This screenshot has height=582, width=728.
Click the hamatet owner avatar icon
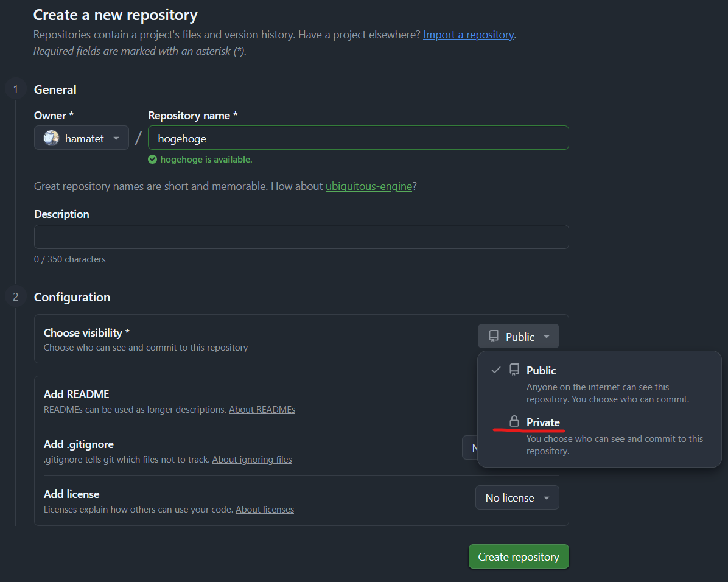(x=51, y=138)
